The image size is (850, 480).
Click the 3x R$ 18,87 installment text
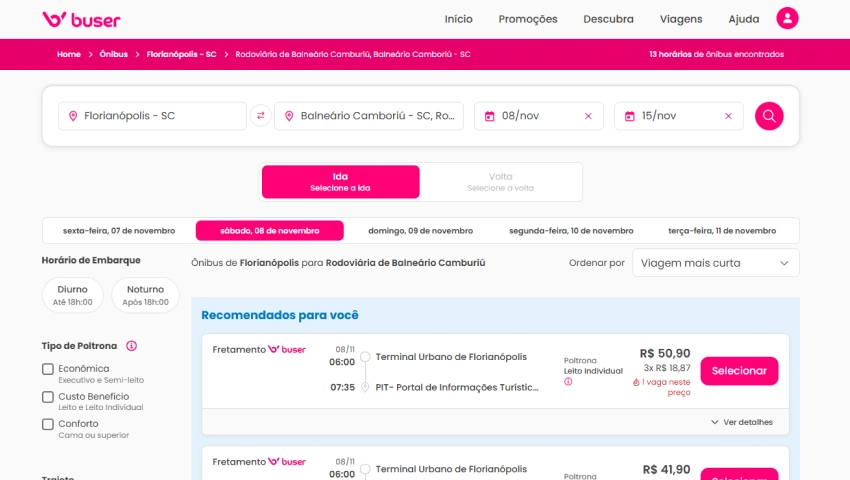[667, 368]
